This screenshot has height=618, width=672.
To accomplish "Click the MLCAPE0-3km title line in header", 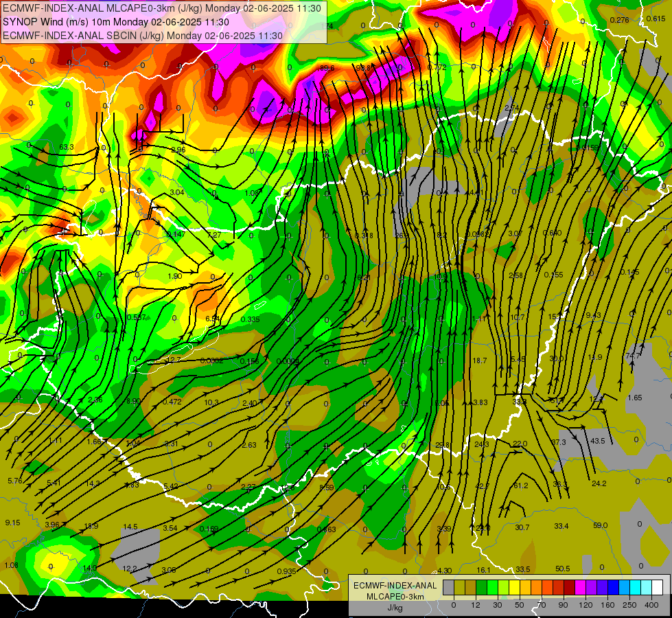I will [162, 8].
